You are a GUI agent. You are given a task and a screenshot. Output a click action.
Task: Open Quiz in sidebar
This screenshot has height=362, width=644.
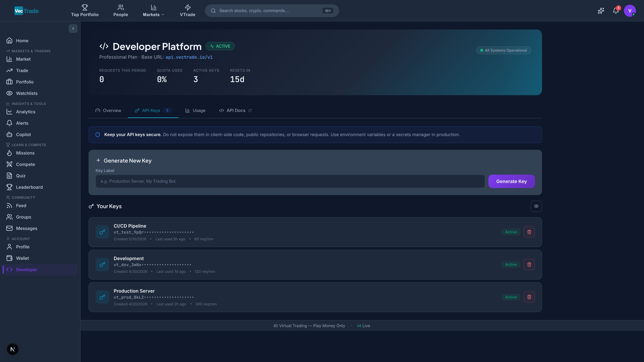tap(40, 176)
